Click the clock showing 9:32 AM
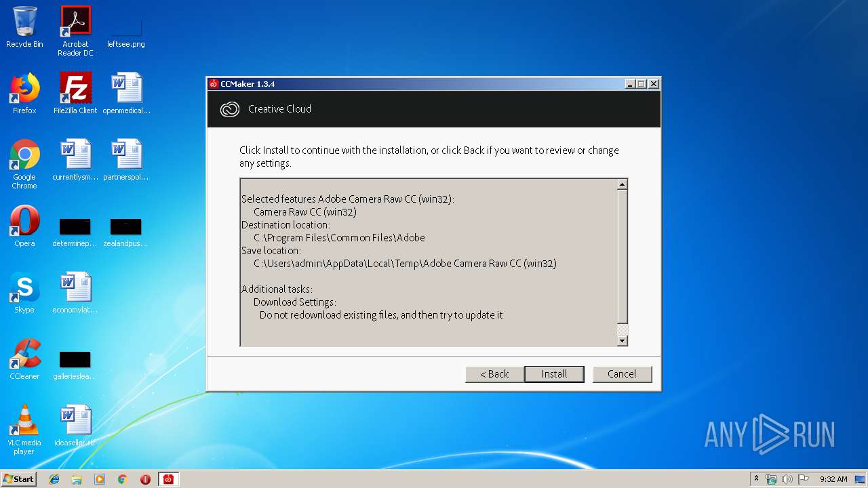The height and width of the screenshot is (488, 868). coord(833,479)
